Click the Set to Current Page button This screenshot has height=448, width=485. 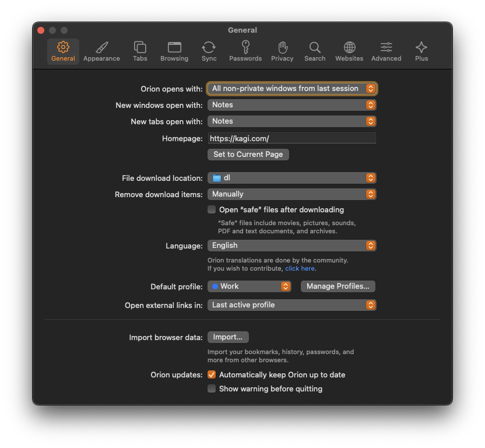pos(248,155)
